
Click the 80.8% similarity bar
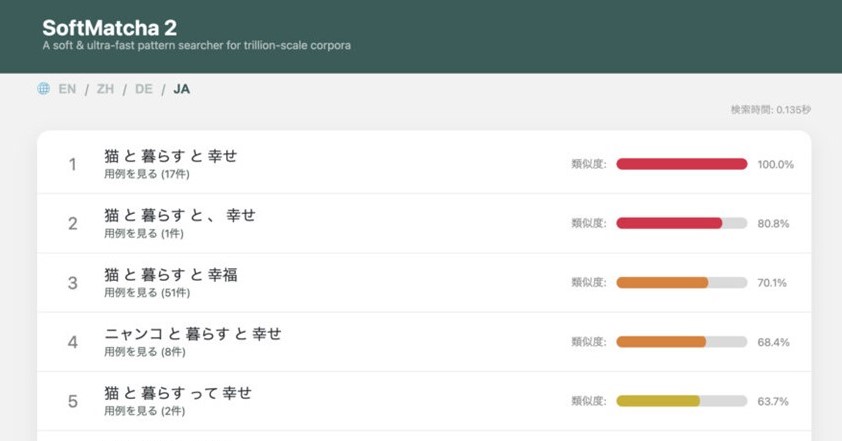681,223
